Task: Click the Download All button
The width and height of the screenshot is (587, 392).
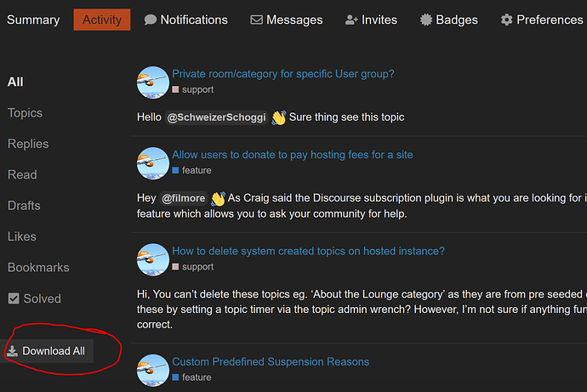Action: tap(47, 351)
